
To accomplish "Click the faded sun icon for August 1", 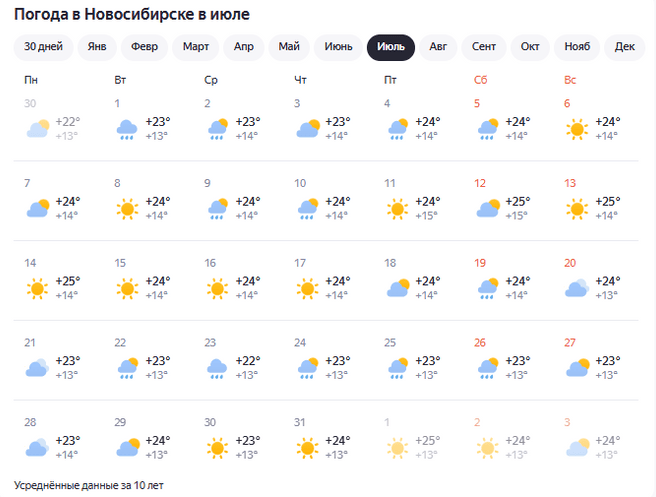I will pyautogui.click(x=397, y=447).
